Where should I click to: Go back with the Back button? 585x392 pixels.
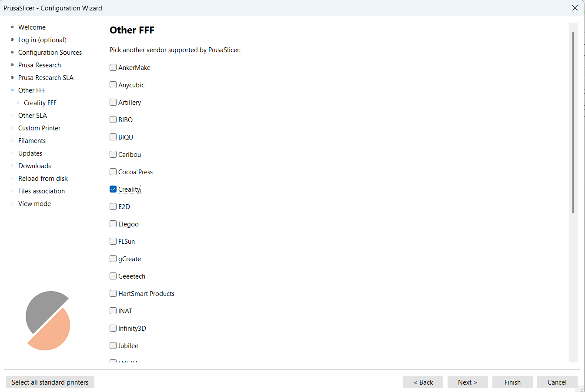(x=422, y=382)
